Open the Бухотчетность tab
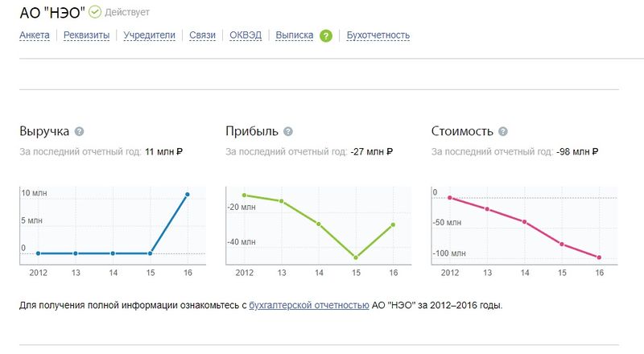Image resolution: width=644 pixels, height=354 pixels. pyautogui.click(x=378, y=35)
